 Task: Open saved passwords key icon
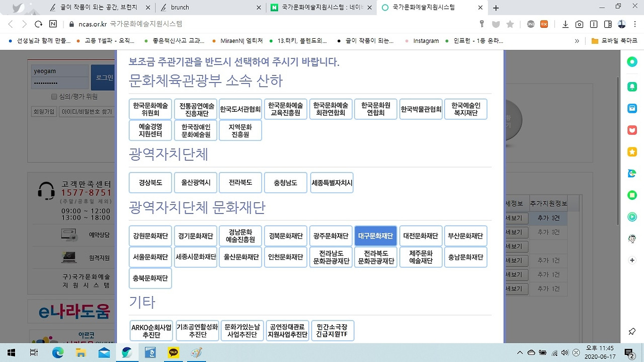(x=481, y=24)
